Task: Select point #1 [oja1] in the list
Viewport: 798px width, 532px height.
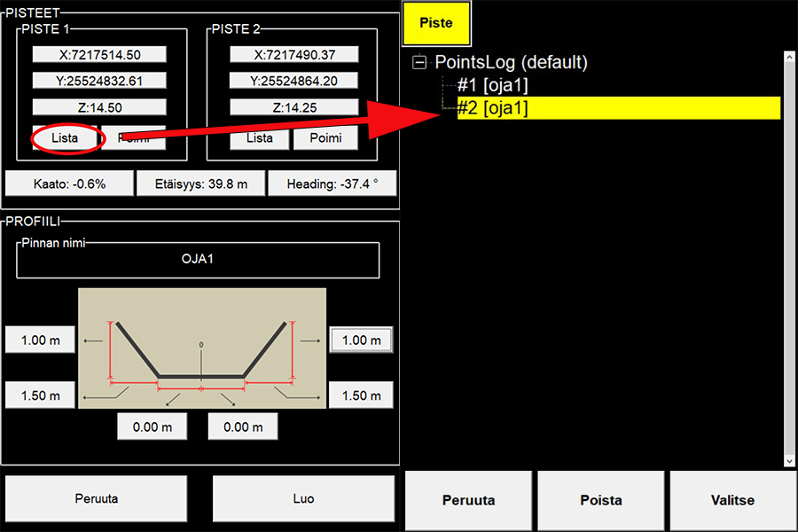Action: tap(493, 86)
